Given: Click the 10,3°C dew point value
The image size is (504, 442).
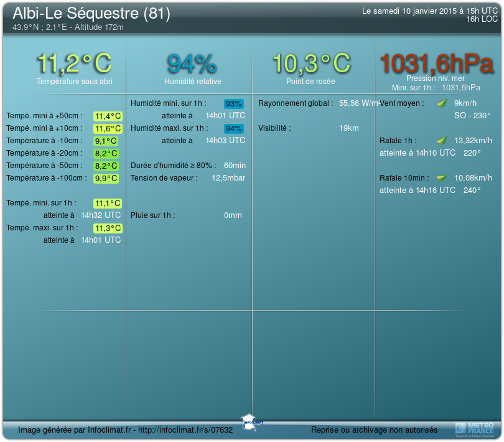Looking at the screenshot, I should pyautogui.click(x=311, y=63).
